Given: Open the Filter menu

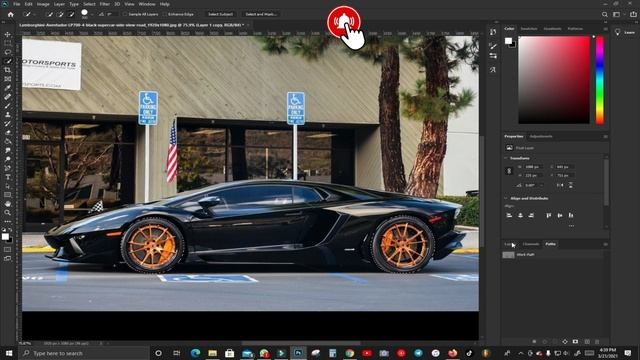Looking at the screenshot, I should (104, 4).
